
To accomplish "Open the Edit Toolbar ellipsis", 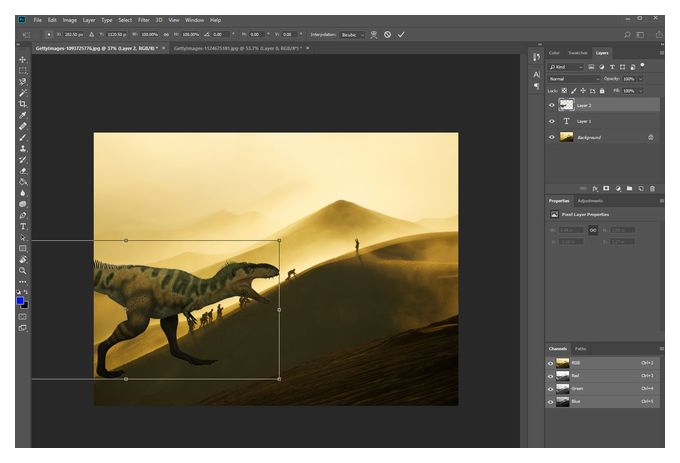I will point(23,282).
